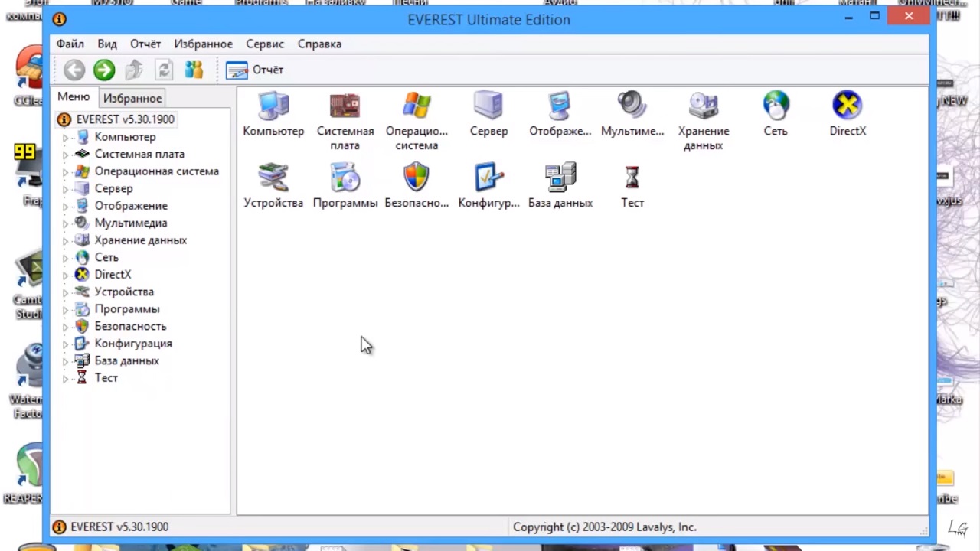Select the DirectX icon in main panel
980x551 pixels.
[847, 107]
